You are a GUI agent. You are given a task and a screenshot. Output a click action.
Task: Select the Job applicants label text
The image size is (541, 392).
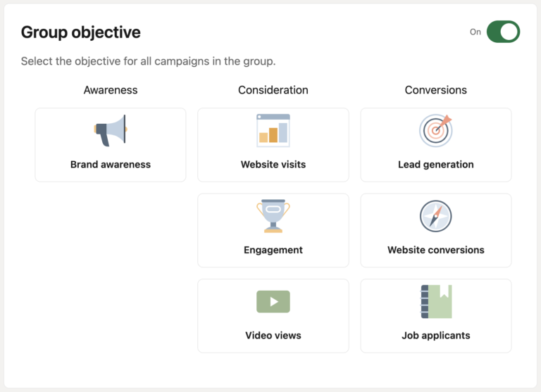[436, 336]
